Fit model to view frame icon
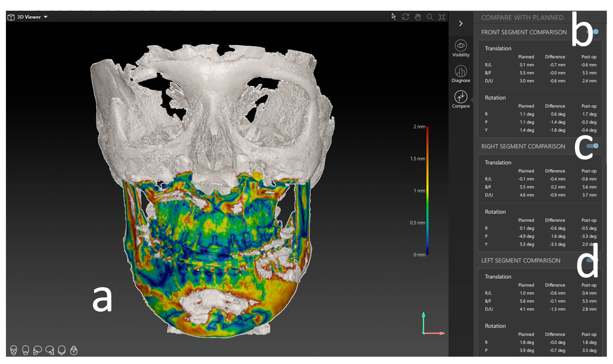 tap(442, 17)
